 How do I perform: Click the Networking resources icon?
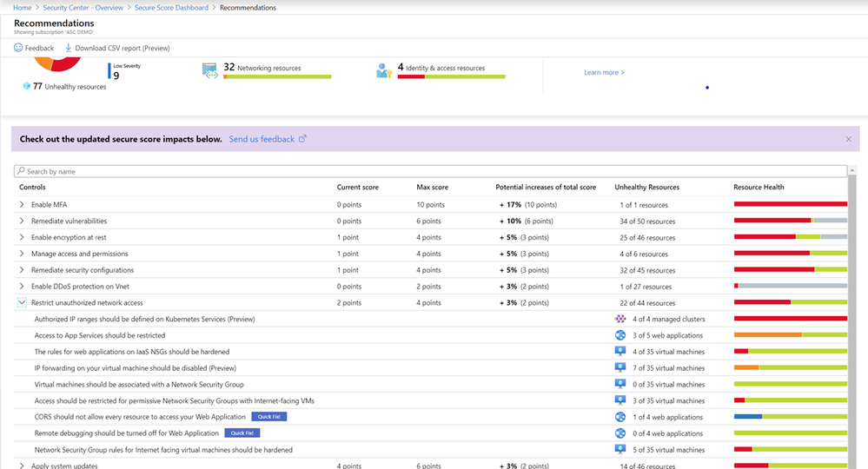[209, 71]
